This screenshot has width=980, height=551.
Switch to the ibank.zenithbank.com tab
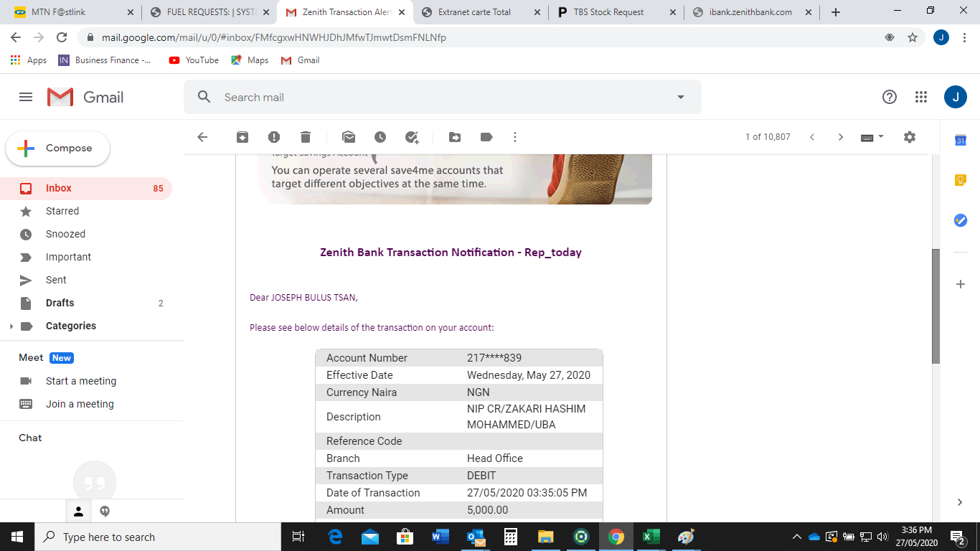[752, 12]
